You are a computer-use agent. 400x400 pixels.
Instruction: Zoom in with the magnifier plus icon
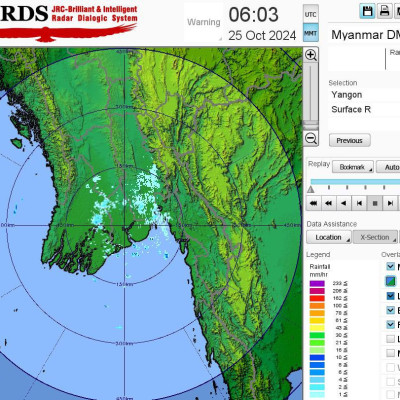311,55
